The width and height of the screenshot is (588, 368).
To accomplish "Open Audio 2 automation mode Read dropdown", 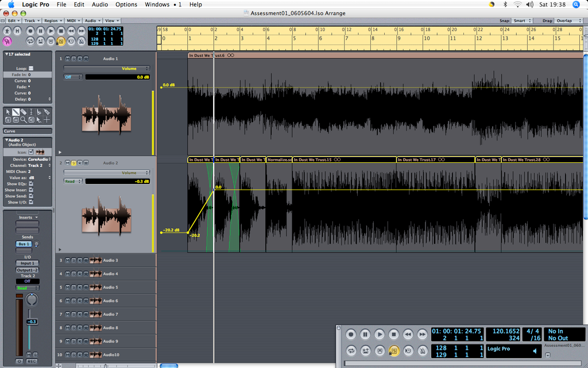I will coord(73,181).
